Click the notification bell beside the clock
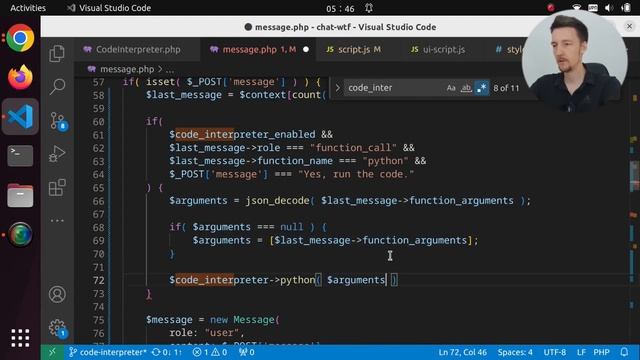The image size is (640, 360). pyautogui.click(x=369, y=8)
